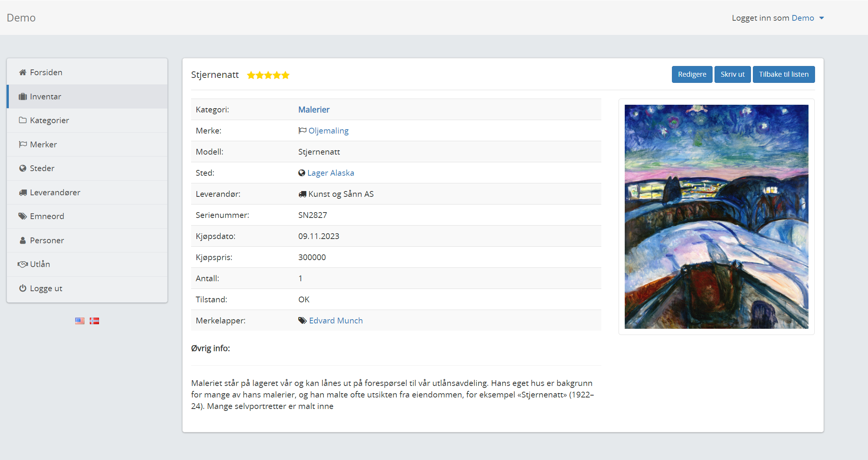
Task: Click the Modell value Stjernenatt
Action: click(319, 152)
